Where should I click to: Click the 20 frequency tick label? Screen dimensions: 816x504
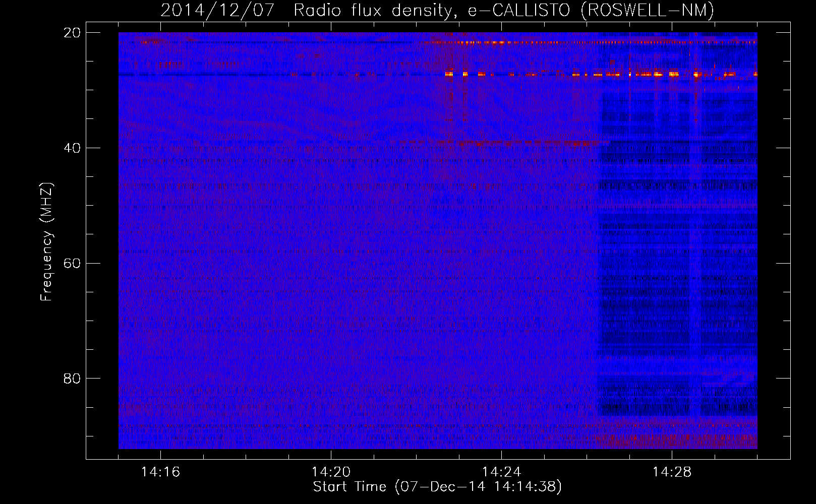point(72,33)
